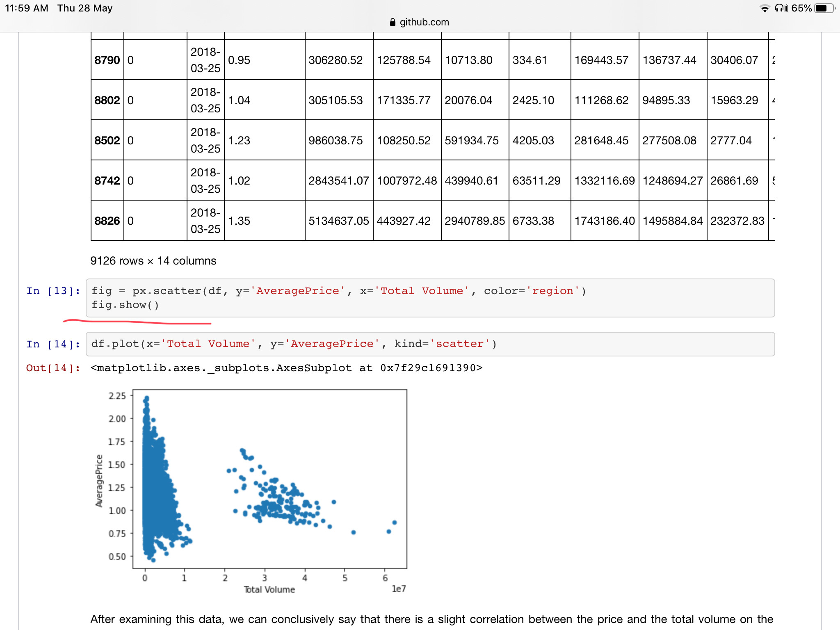This screenshot has width=840, height=630.
Task: Click cell value 10713.80
Action: [x=469, y=60]
